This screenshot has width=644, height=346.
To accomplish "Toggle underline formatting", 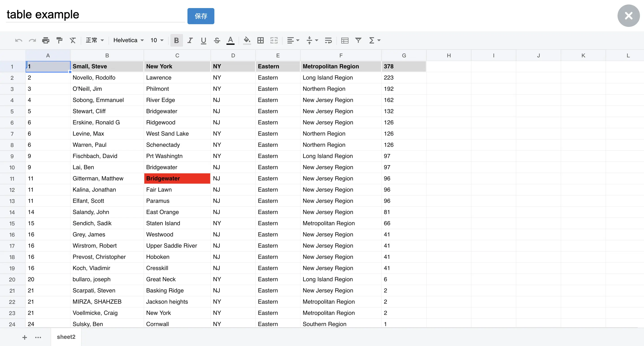I will click(204, 41).
